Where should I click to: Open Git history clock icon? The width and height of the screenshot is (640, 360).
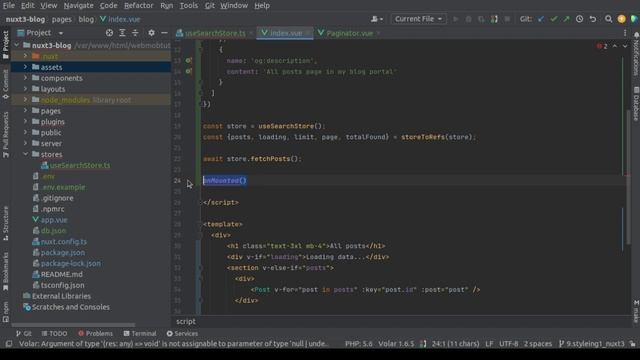579,19
